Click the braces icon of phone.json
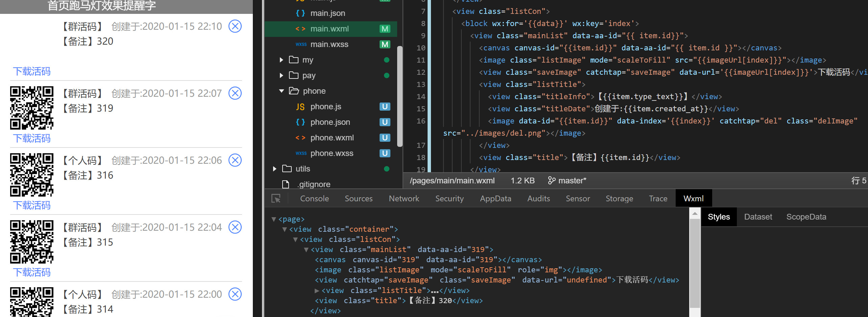This screenshot has width=868, height=317. tap(300, 122)
